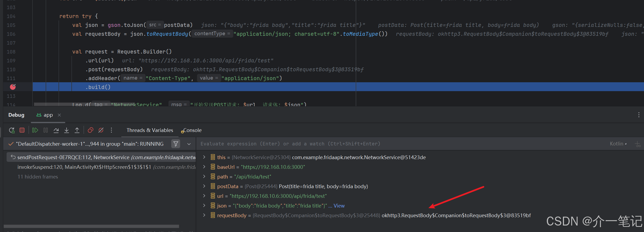
Task: Open the View link for json value
Action: 339,206
